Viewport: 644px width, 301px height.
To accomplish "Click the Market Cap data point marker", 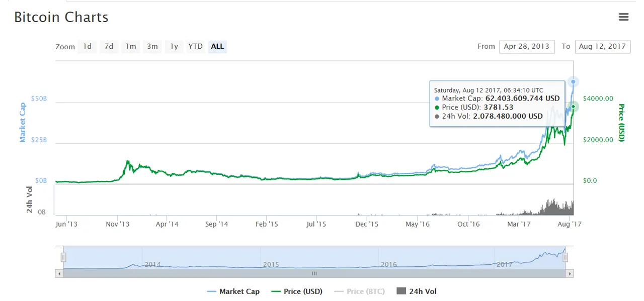I will point(573,81).
